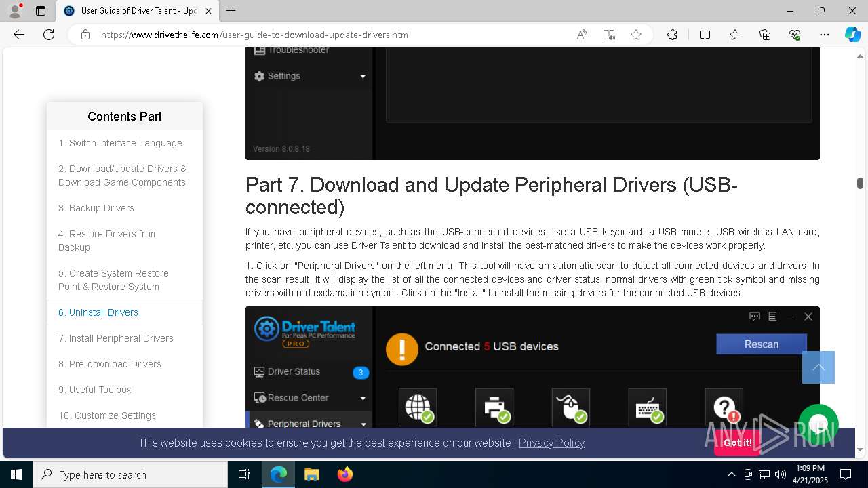Go to 8. Pre-download Drivers
Image resolution: width=868 pixels, height=488 pixels.
click(110, 364)
